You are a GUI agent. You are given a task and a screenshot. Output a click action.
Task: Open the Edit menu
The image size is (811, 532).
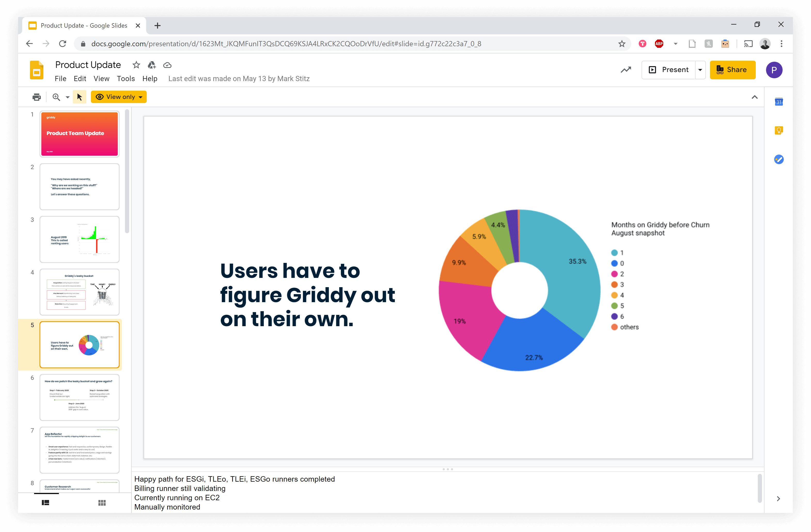point(80,79)
